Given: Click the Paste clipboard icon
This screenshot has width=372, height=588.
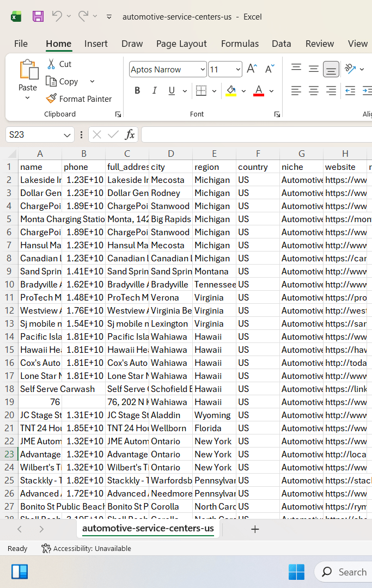Looking at the screenshot, I should pos(28,70).
